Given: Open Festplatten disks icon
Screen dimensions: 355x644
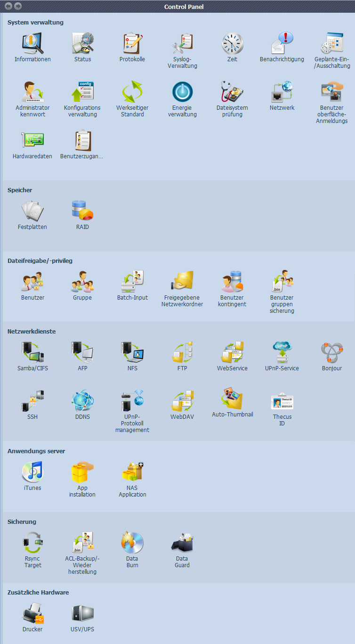Looking at the screenshot, I should [32, 212].
